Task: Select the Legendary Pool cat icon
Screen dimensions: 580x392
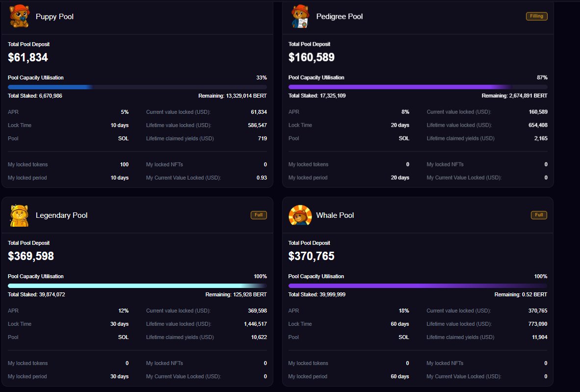Action: (19, 215)
